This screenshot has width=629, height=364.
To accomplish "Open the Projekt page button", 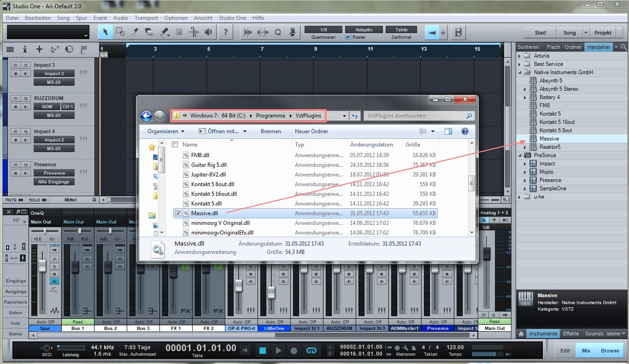I will pyautogui.click(x=603, y=33).
